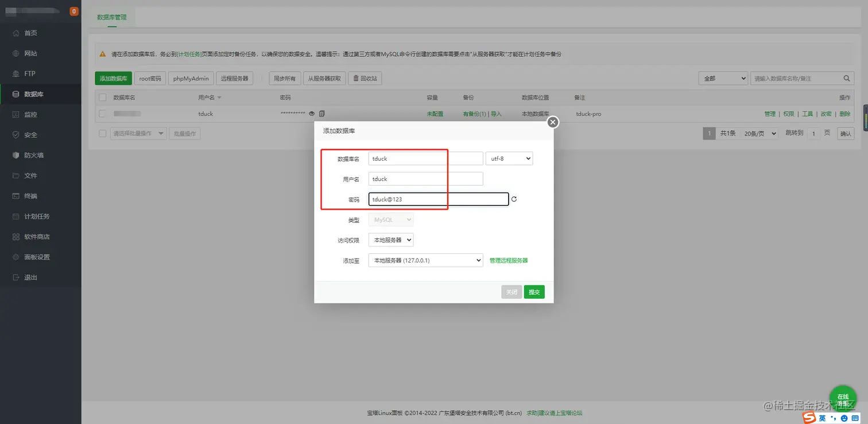868x424 pixels.
Task: Toggle the select-all header checkbox
Action: click(103, 98)
